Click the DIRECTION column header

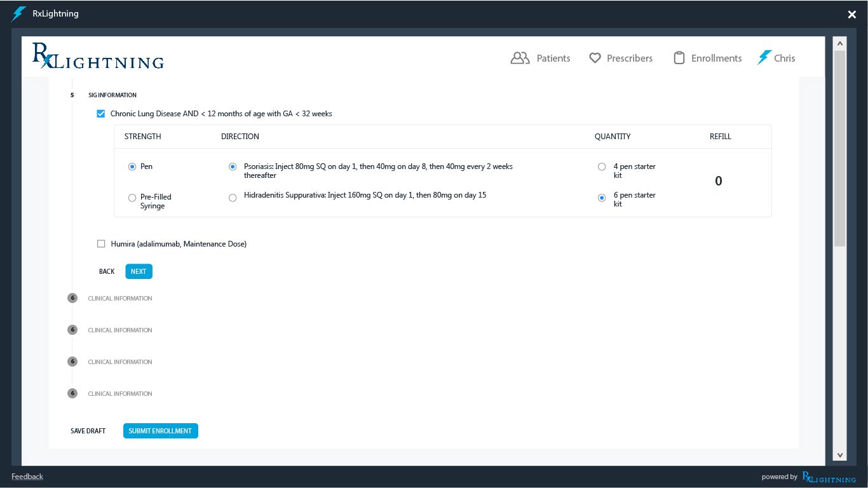[x=240, y=137]
